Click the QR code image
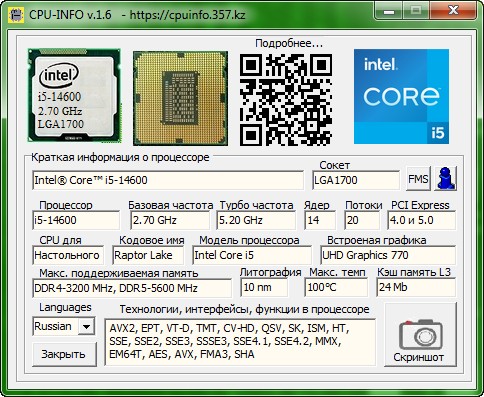The height and width of the screenshot is (397, 484). pos(286,100)
